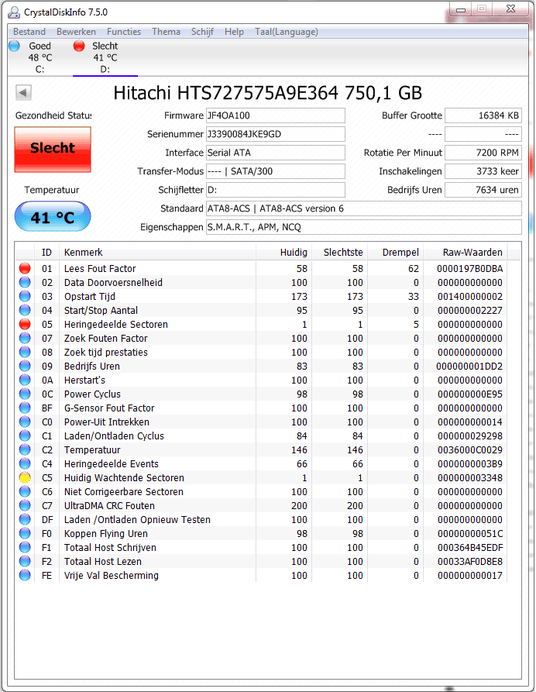Click the blue icon for Totaal Host Lezen
536x692 pixels.
tap(25, 561)
